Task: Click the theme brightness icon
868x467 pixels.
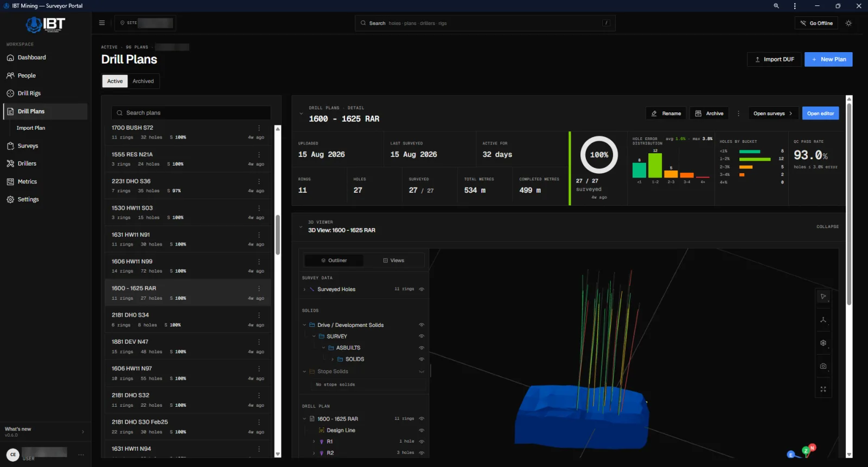Action: 848,23
